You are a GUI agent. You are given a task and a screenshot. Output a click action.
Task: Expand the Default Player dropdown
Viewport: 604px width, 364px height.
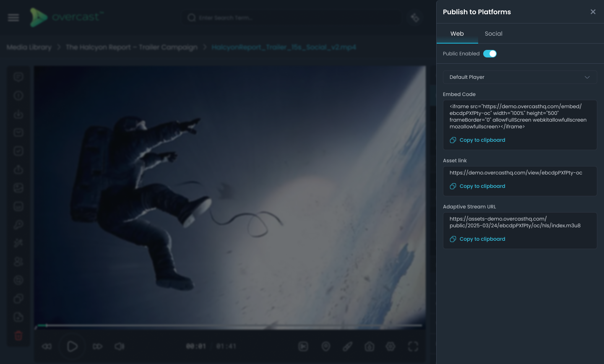520,77
